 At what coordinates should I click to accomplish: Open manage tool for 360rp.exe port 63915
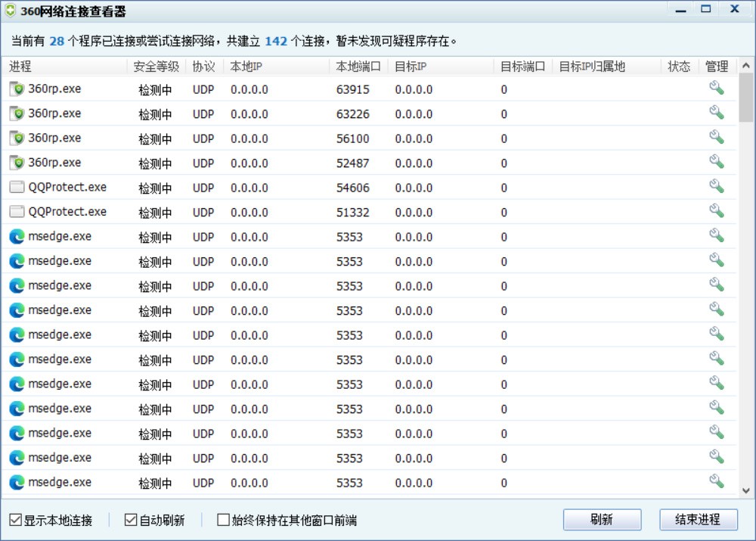click(x=717, y=88)
